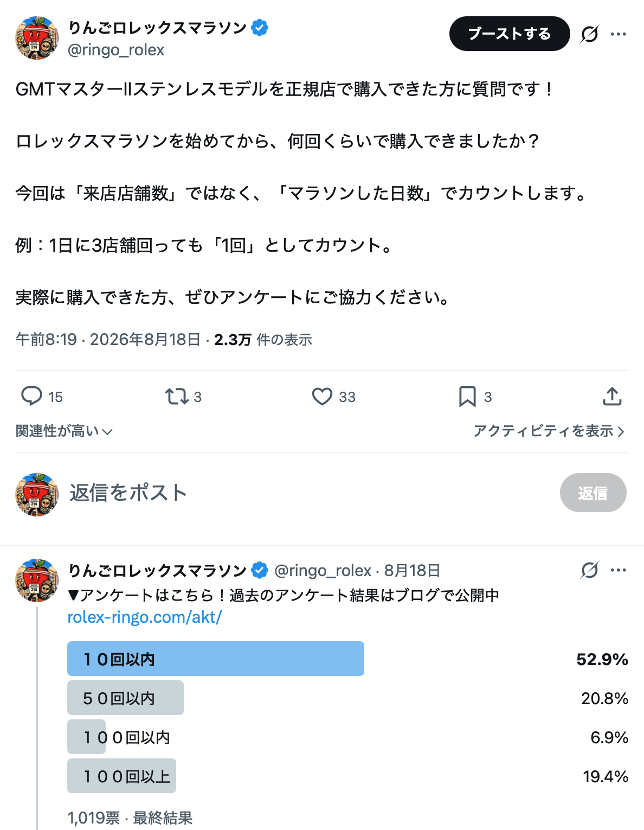Click the main post's apple profile avatar
Viewport: 644px width, 830px height.
point(36,38)
